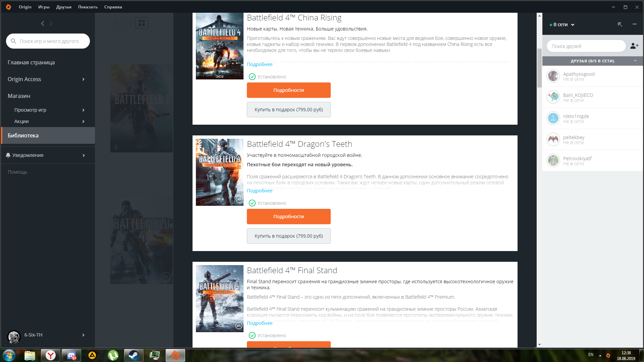Click the scrollbar up arrow
The image size is (644, 362).
[x=539, y=16]
